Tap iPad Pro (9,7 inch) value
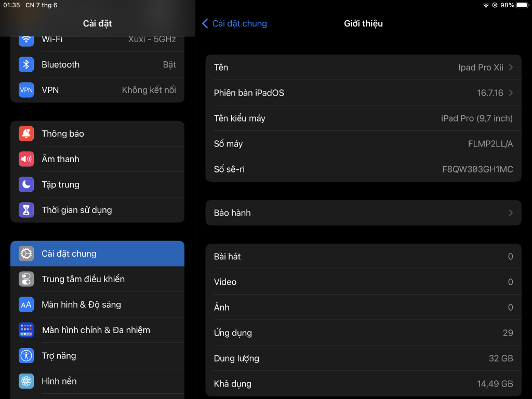The height and width of the screenshot is (399, 532). tap(477, 118)
